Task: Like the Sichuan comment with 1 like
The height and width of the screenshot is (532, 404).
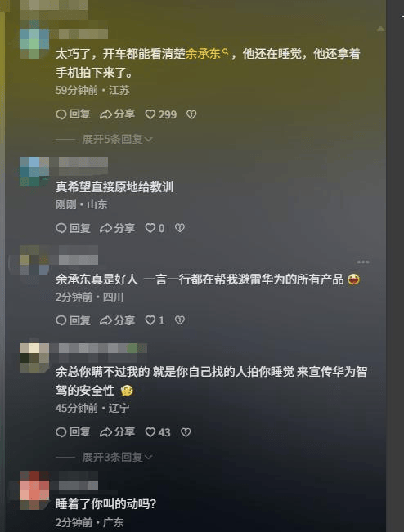Action: 155,320
